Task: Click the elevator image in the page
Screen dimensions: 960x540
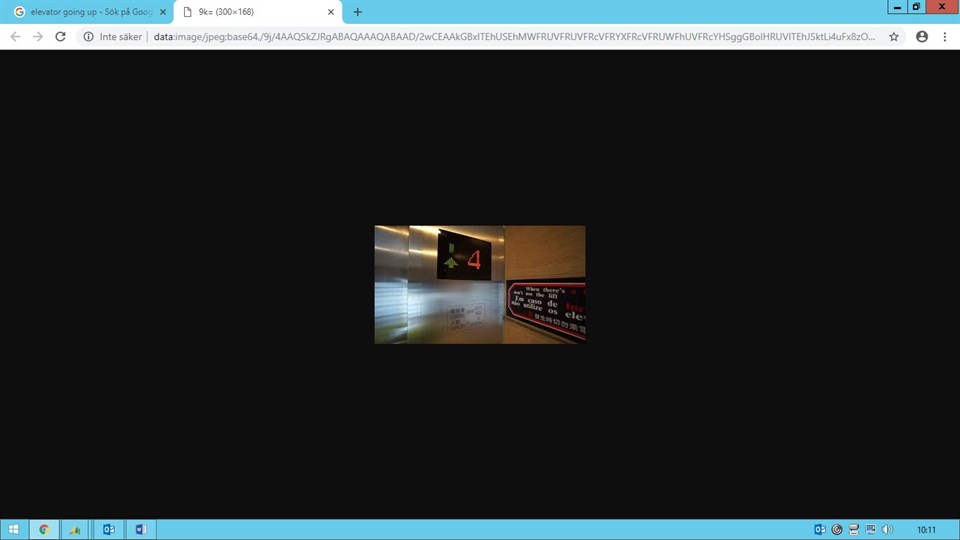Action: pos(479,284)
